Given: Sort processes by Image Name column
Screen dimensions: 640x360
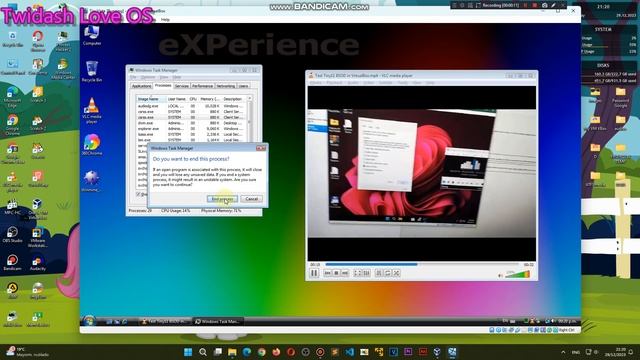Looking at the screenshot, I should point(151,99).
